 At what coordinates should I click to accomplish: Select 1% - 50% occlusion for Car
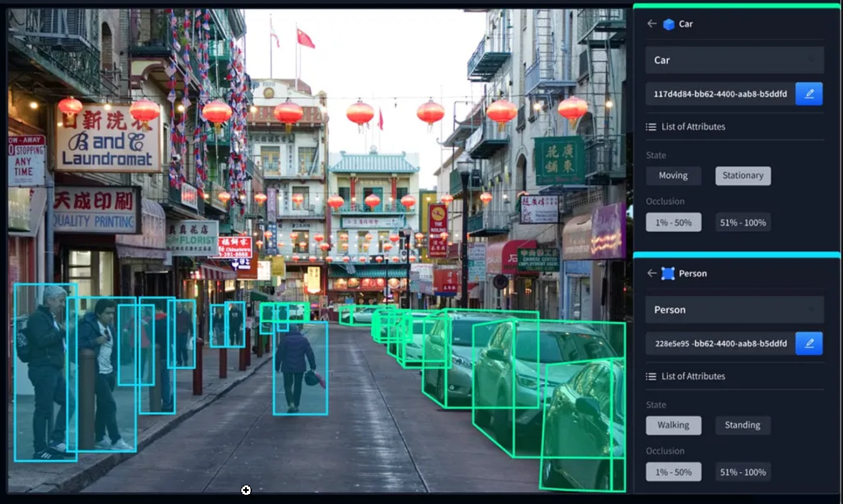point(673,223)
